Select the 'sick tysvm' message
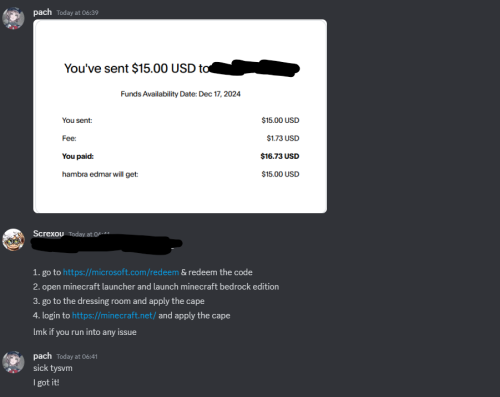The width and height of the screenshot is (500, 397). 53,368
